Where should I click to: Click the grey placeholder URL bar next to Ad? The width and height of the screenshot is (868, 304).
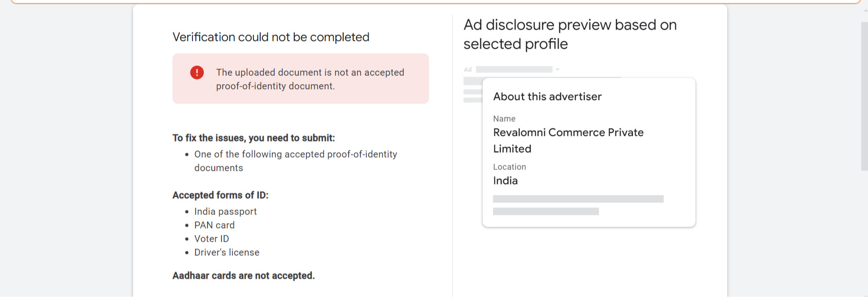[514, 70]
